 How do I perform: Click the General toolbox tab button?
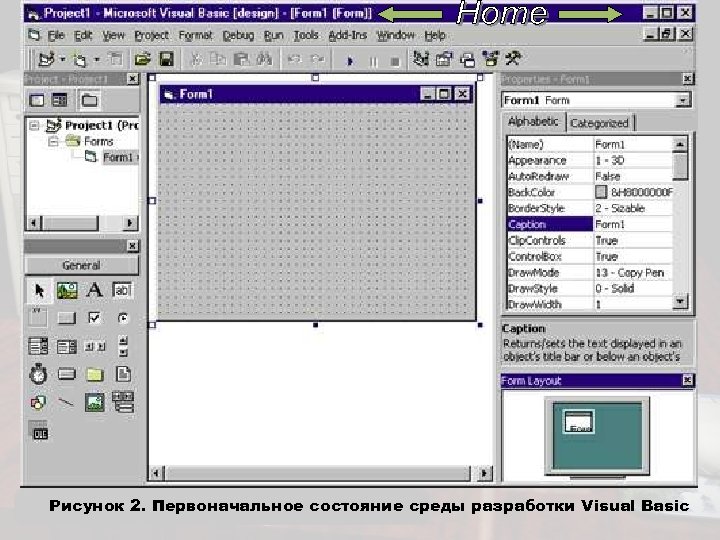(x=81, y=265)
